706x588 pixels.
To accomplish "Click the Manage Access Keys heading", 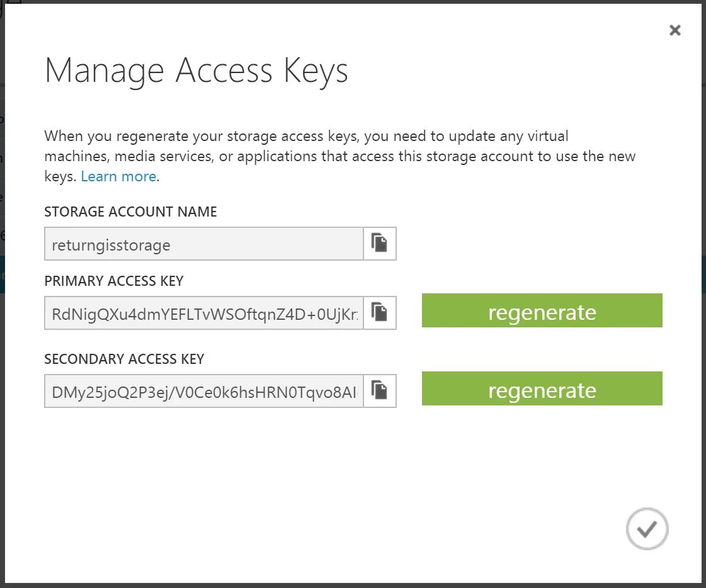I will point(196,70).
